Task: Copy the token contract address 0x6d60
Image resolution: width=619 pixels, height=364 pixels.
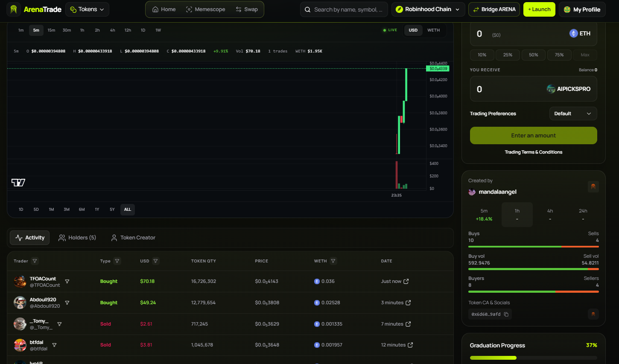Action: [x=506, y=314]
